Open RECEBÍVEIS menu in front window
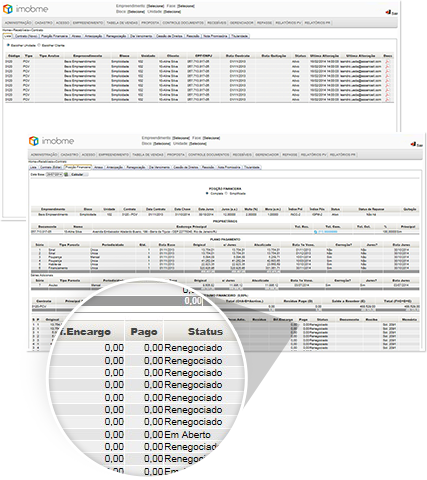 pyautogui.click(x=242, y=155)
